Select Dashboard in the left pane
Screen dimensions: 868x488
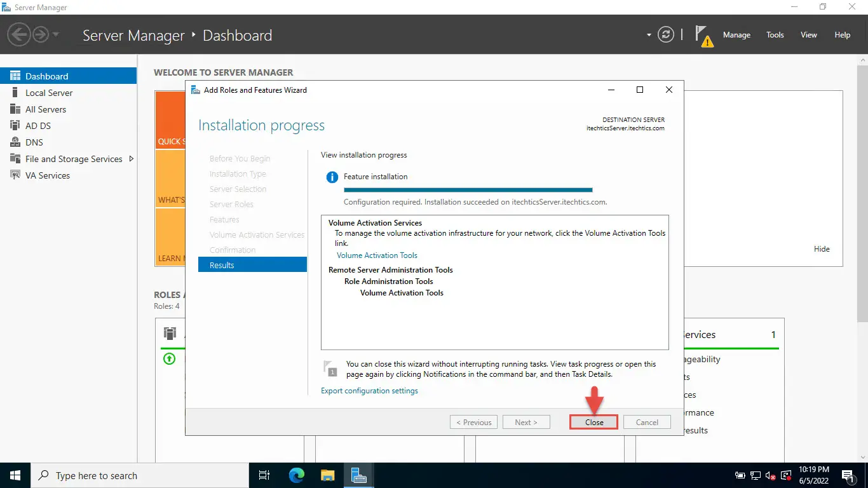click(69, 76)
